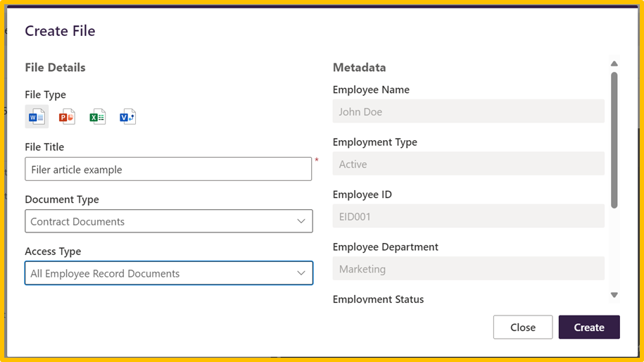Viewport: 644px width, 362px height.
Task: Click the chevron arrow beside Contract Documents
Action: tap(301, 221)
